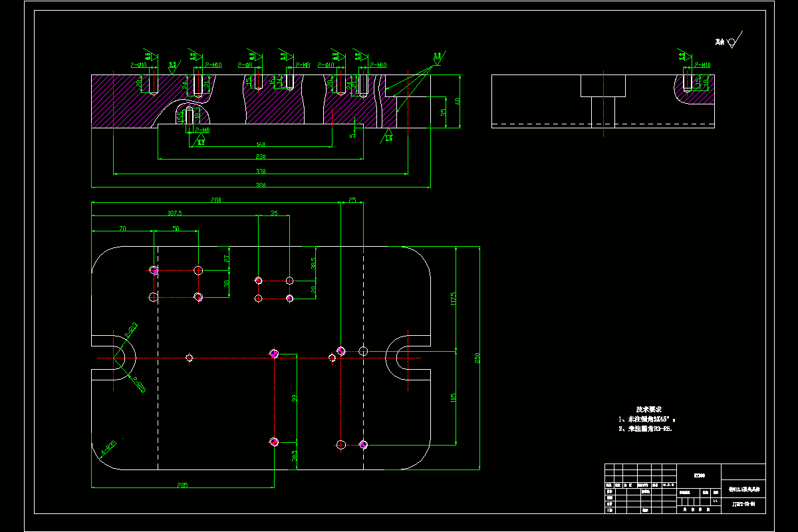This screenshot has width=798, height=532.
Task: Click the 2-M8 label below section view
Action: pyautogui.click(x=203, y=131)
